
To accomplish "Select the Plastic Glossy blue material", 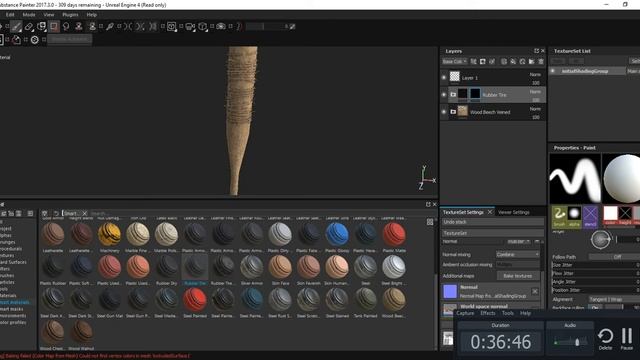I will pos(337,234).
